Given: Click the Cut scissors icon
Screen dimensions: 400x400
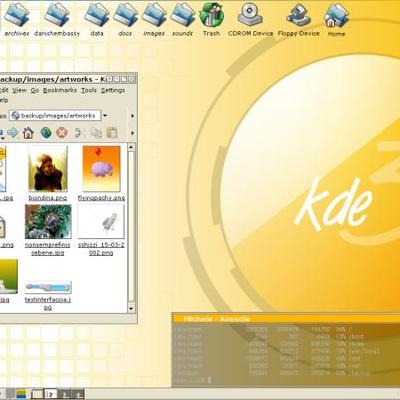Looking at the screenshot, I should 79,133.
